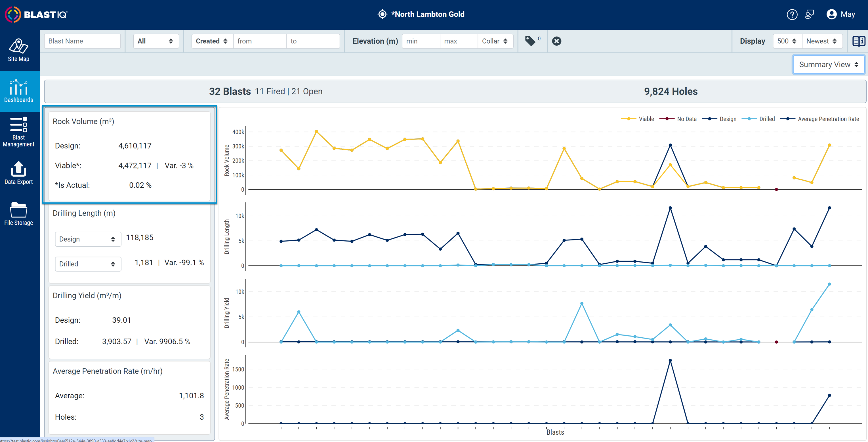Click the feedback chat person icon
Image resolution: width=868 pixels, height=442 pixels.
click(x=809, y=14)
